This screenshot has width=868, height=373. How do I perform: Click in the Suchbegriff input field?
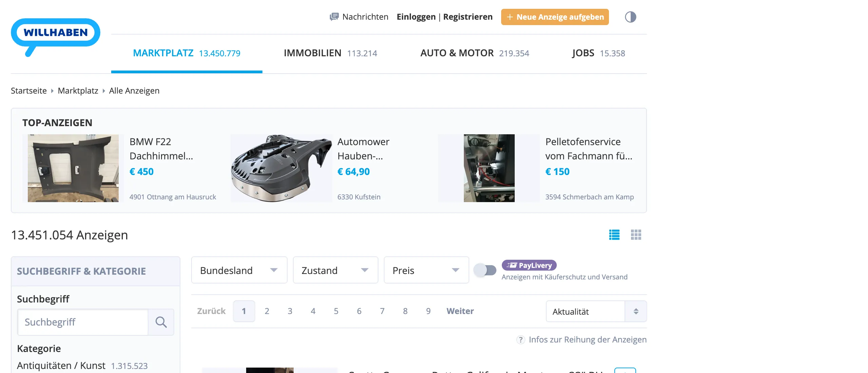[83, 322]
